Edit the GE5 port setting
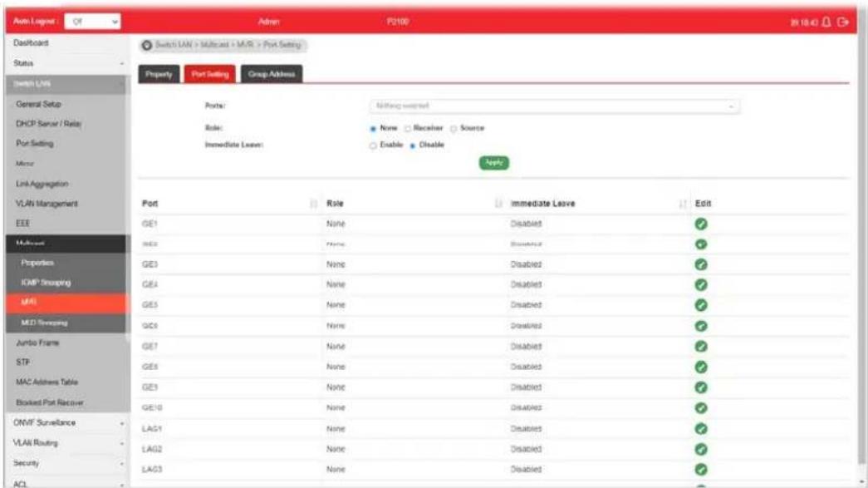868x488 pixels. pos(701,305)
